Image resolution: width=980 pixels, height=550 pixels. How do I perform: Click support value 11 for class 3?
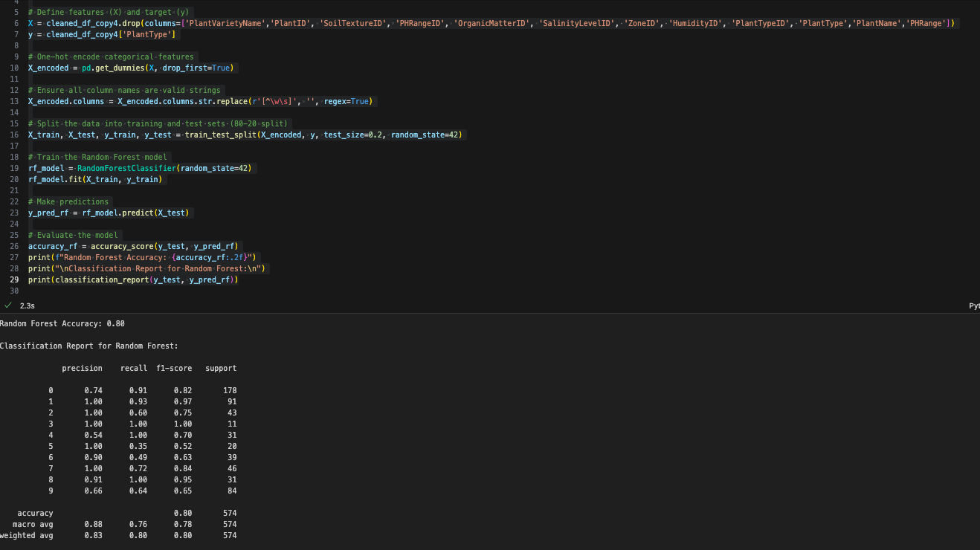click(232, 424)
